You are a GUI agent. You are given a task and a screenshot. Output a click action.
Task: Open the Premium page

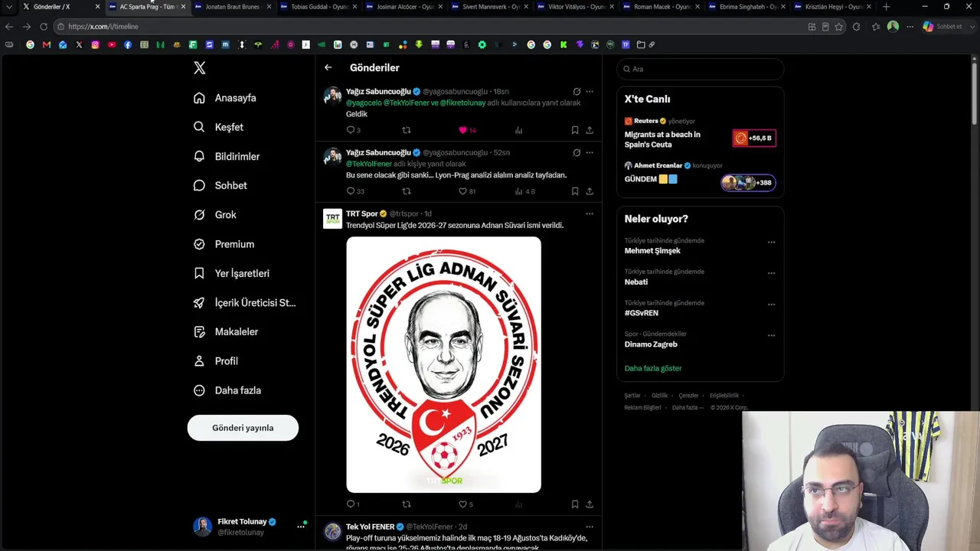coord(224,244)
